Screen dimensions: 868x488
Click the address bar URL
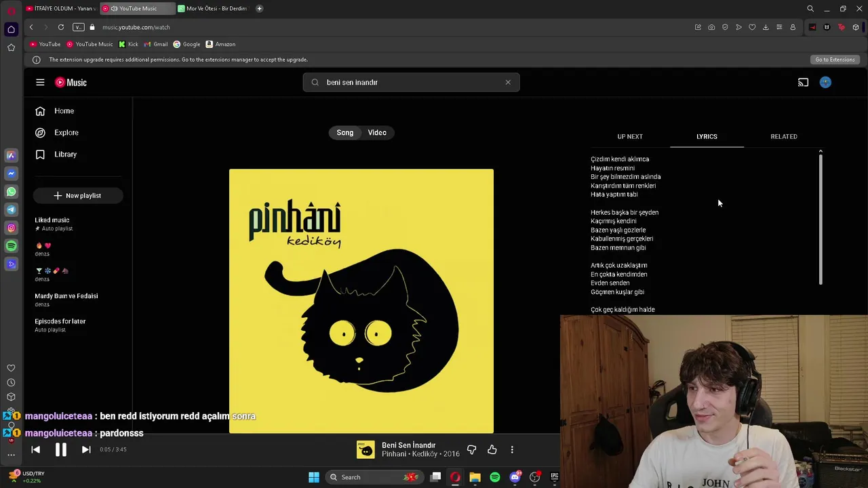[136, 27]
